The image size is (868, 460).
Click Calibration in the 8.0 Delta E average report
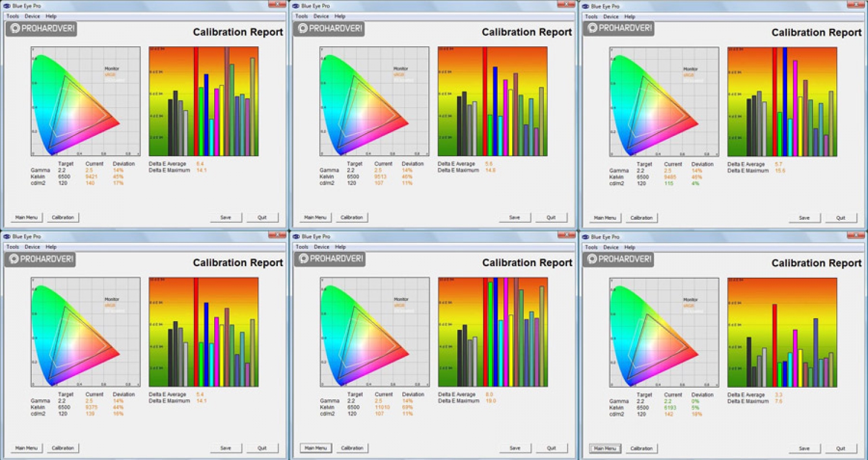click(352, 448)
